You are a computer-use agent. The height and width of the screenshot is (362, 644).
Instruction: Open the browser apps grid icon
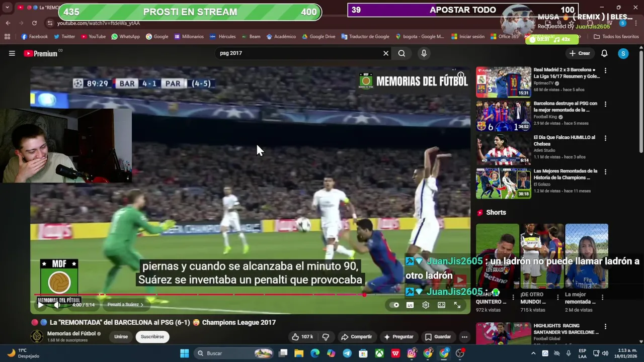[x=7, y=37]
